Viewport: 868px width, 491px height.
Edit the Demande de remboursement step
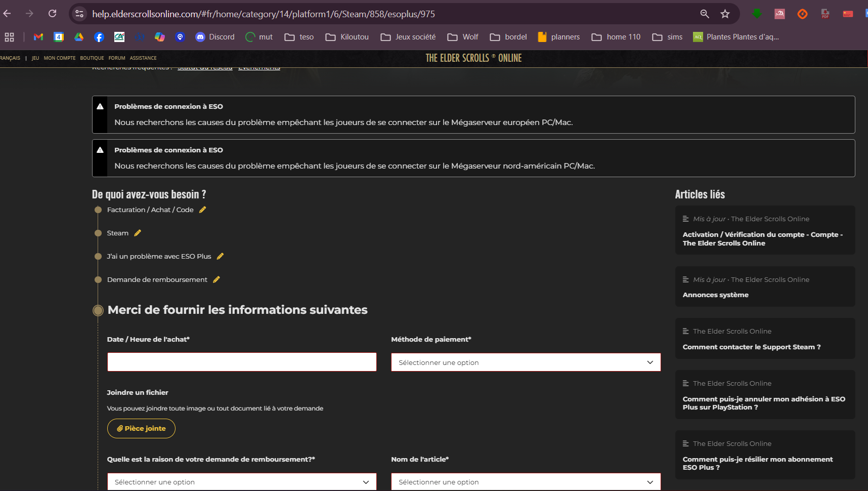216,279
